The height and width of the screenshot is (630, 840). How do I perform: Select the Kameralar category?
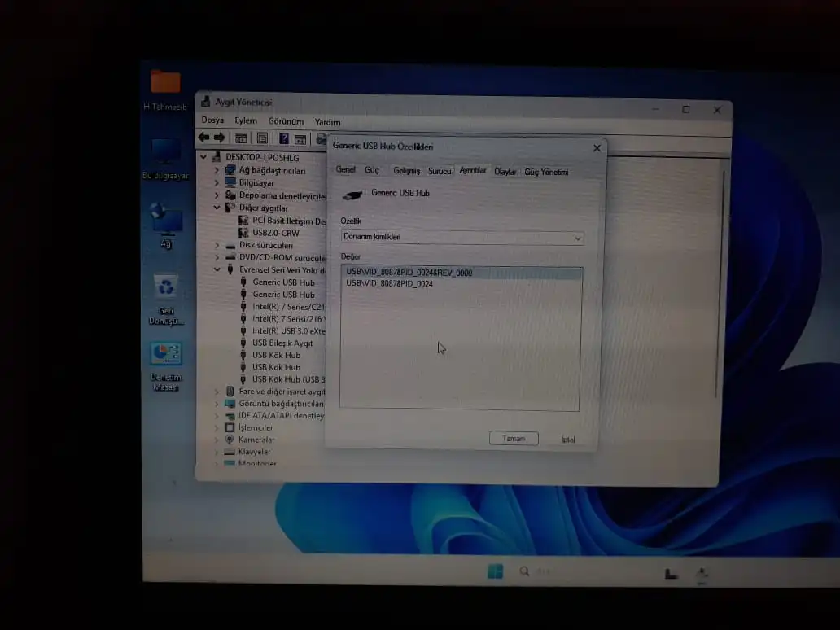click(x=256, y=440)
